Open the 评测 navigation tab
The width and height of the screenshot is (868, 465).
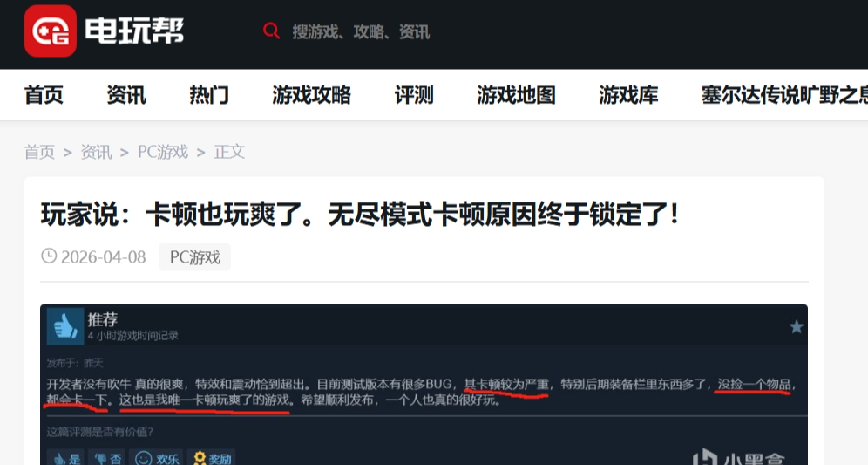point(413,95)
